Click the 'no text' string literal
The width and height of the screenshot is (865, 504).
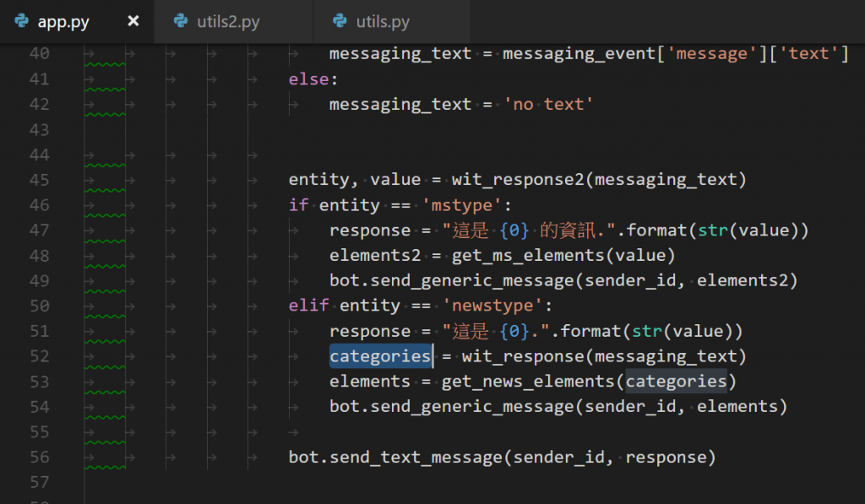[x=549, y=104]
